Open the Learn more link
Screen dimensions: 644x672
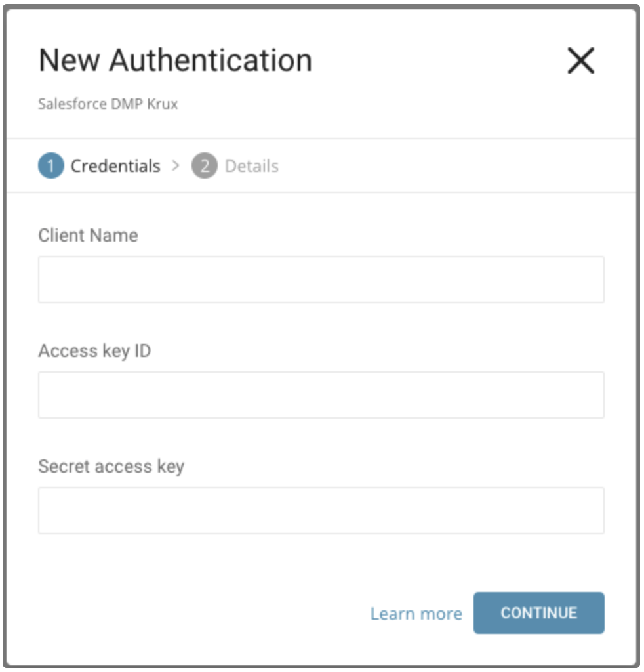pyautogui.click(x=416, y=614)
